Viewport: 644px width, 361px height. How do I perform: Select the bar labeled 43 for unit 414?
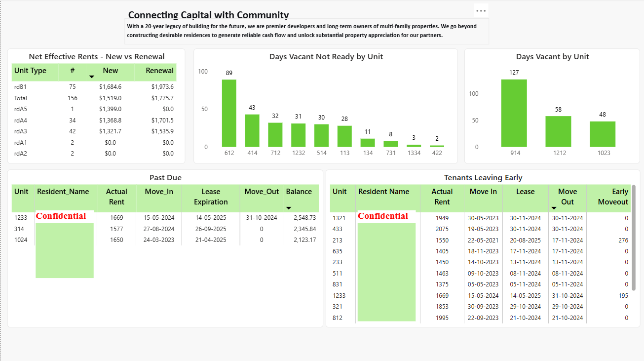pyautogui.click(x=252, y=131)
